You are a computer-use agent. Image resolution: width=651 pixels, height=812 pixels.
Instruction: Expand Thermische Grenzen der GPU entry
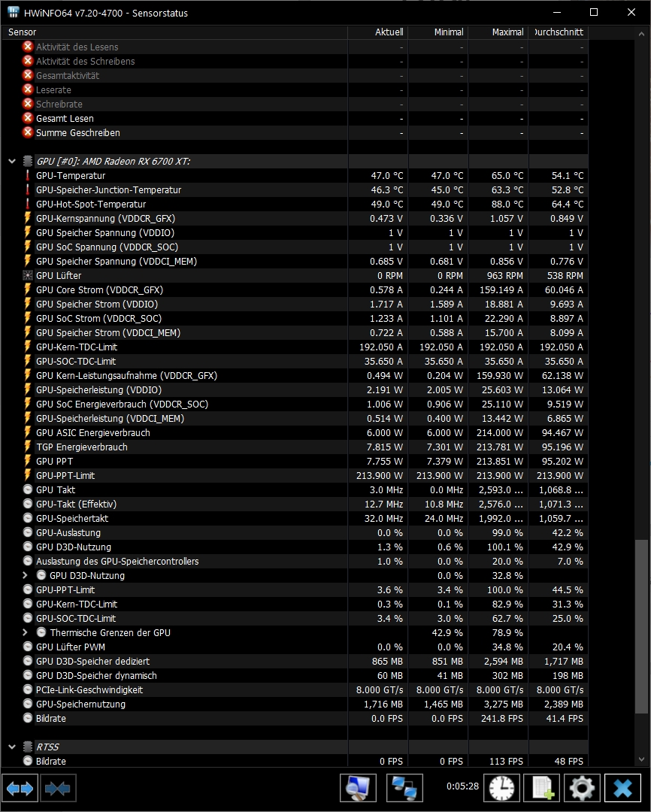coord(23,632)
